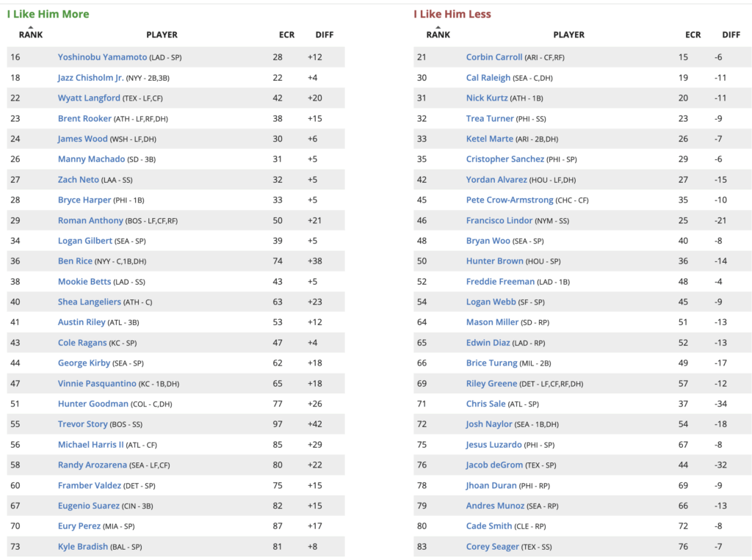Click the Cal Raleigh link
Screen dimensions: 752x560
click(x=488, y=78)
